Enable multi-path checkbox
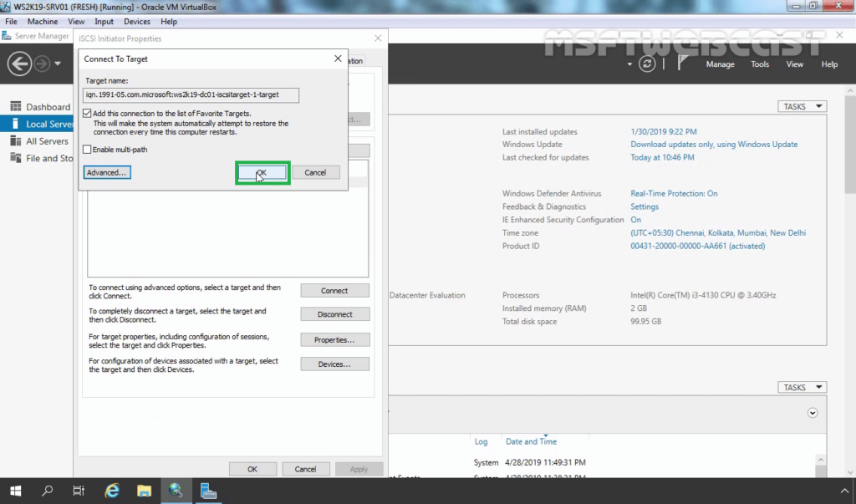856x504 pixels. tap(87, 149)
